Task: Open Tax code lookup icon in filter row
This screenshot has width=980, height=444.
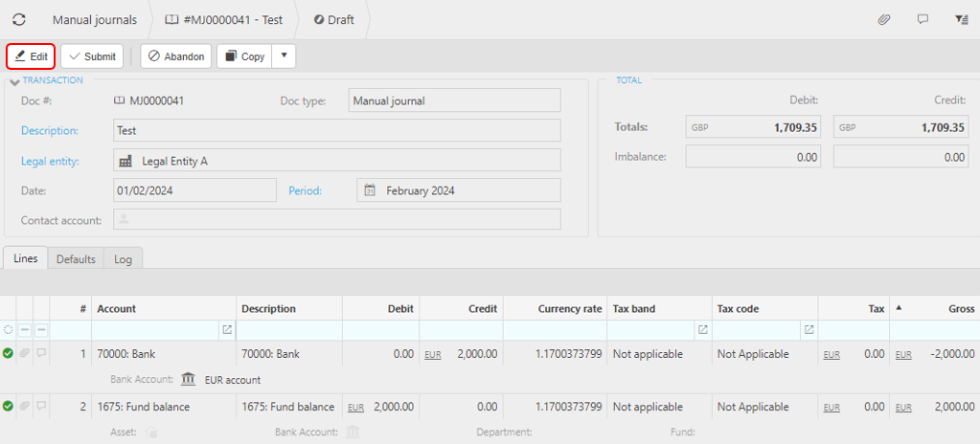Action: coord(809,330)
